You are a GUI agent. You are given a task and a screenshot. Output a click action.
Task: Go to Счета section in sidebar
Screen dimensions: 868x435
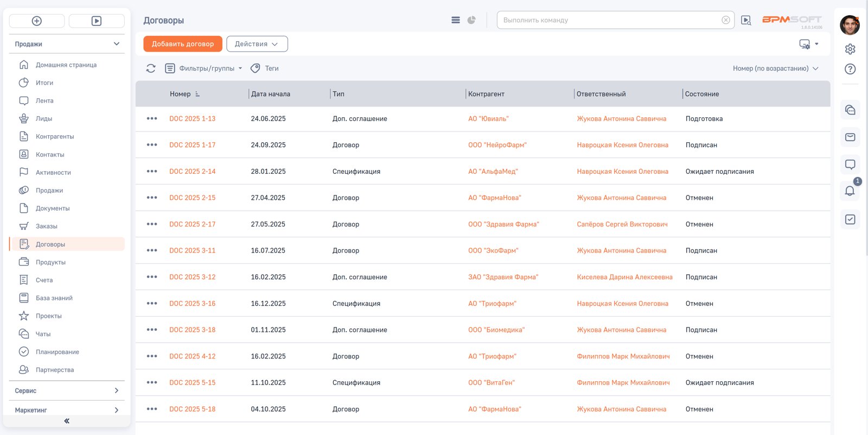coord(44,280)
